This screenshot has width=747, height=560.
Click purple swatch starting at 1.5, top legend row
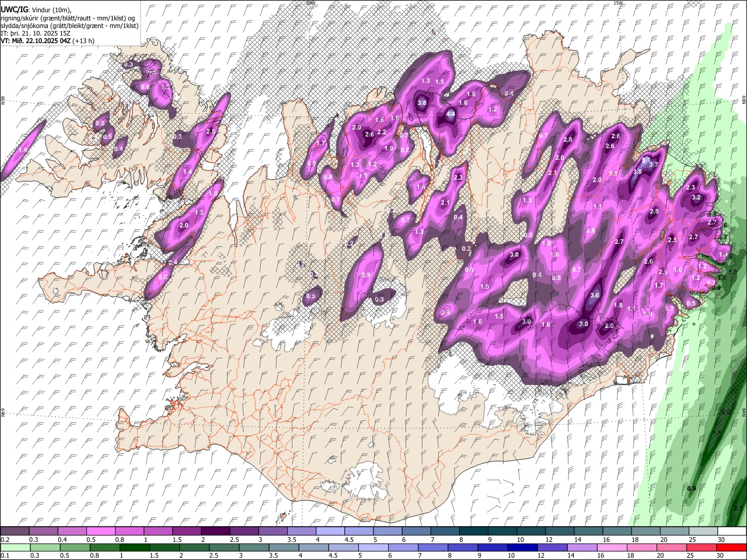186,531
